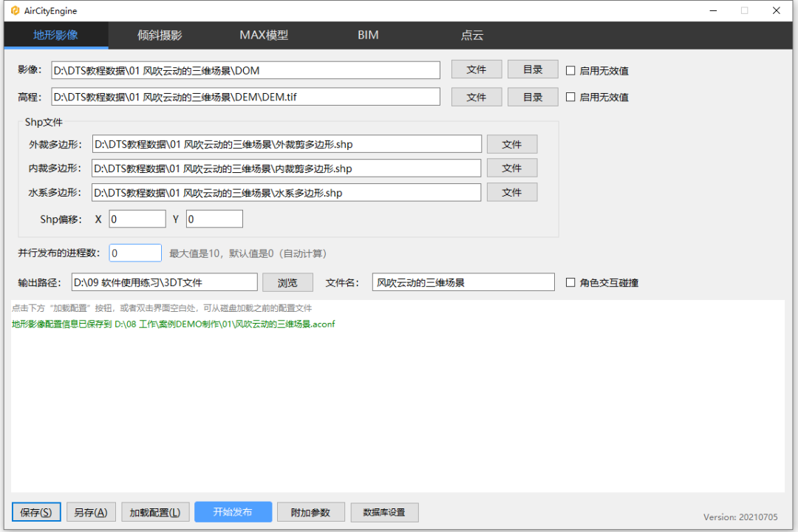Click the Version: 20210705 text
This screenshot has width=798, height=532.
coord(740,517)
